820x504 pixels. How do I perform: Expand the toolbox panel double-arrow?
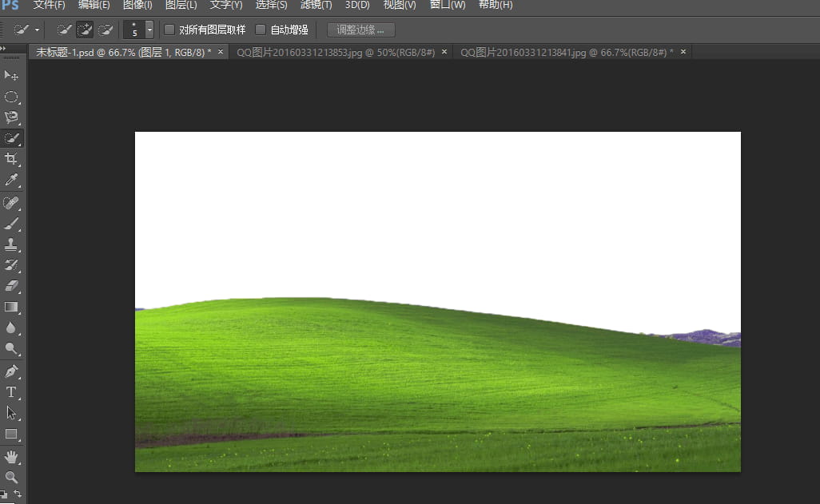[3, 49]
